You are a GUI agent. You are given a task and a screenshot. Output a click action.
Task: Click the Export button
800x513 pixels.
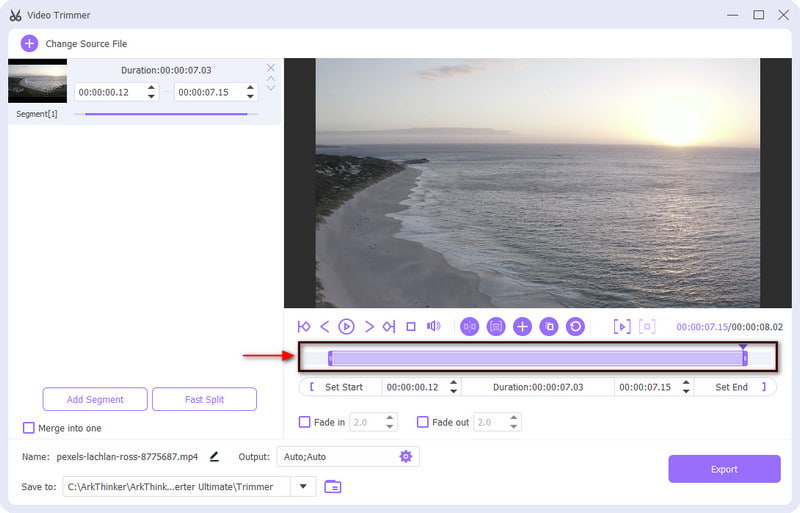724,469
